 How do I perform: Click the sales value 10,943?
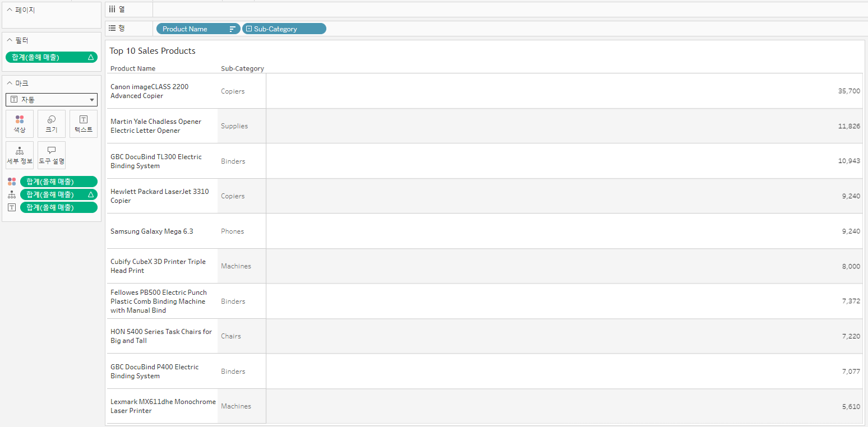point(849,161)
